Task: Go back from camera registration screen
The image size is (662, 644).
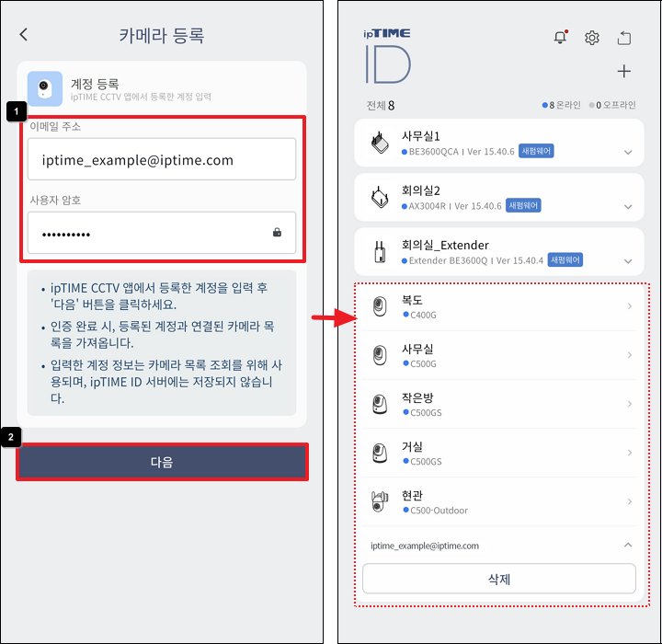Action: 24,34
